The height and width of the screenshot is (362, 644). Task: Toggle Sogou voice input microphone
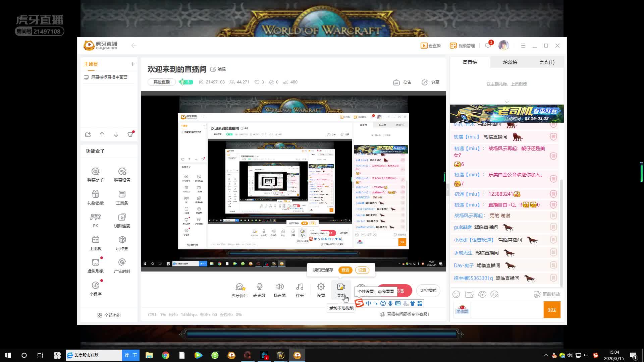click(390, 303)
